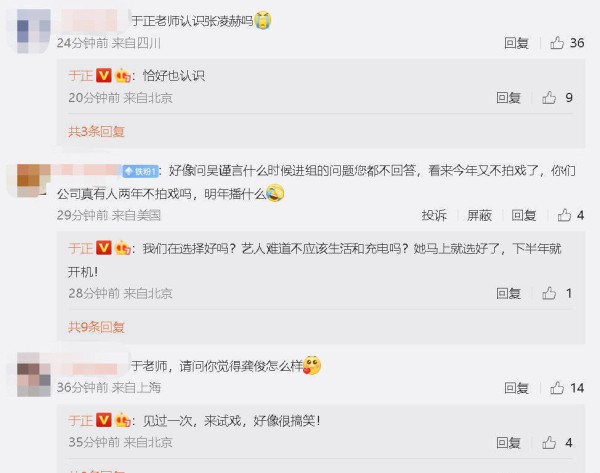
Task: Like Yu Zheng's reply about 下半年就开机
Action: coord(549,294)
